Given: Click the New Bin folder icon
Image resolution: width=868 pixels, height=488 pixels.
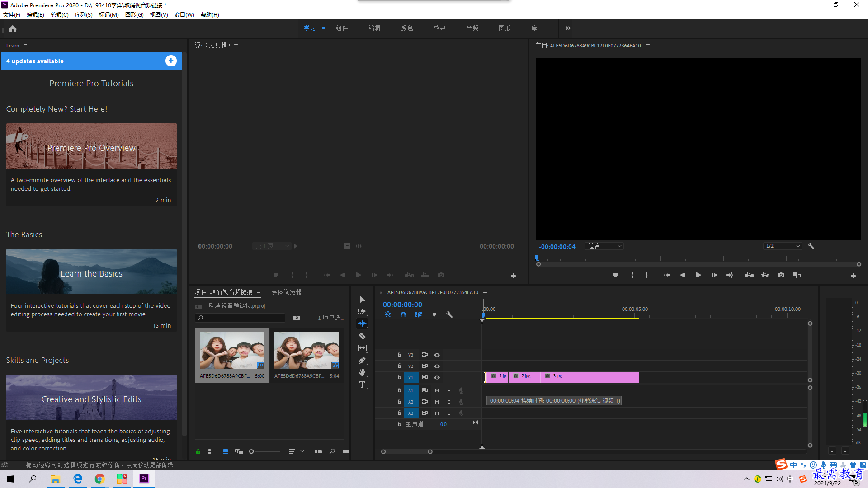Looking at the screenshot, I should click(x=345, y=451).
